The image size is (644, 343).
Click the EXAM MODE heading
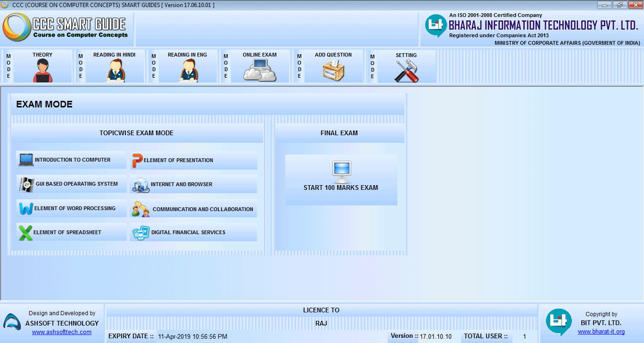(x=44, y=105)
